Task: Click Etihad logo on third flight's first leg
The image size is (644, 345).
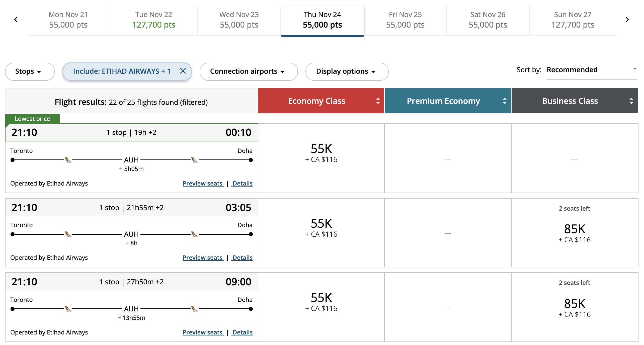Action: pos(68,309)
